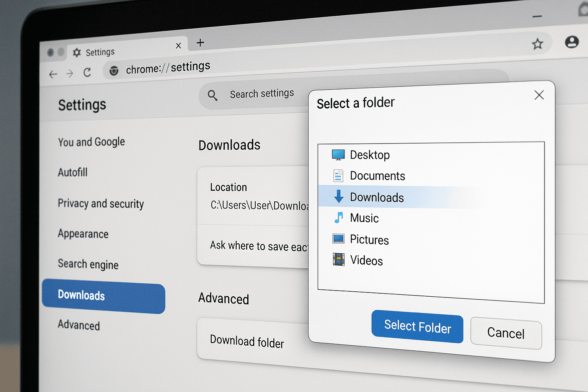
Task: Click the Advanced section heading
Action: 224,298
